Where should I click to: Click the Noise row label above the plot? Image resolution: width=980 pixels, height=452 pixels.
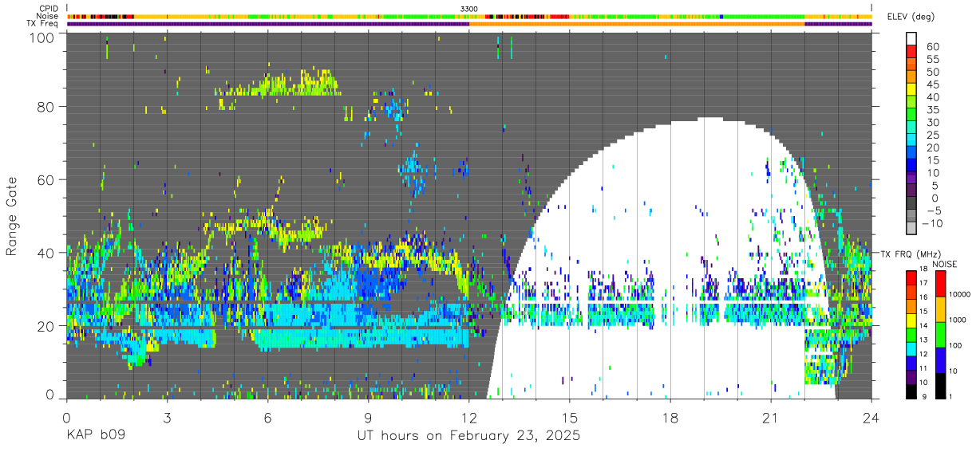(46, 16)
